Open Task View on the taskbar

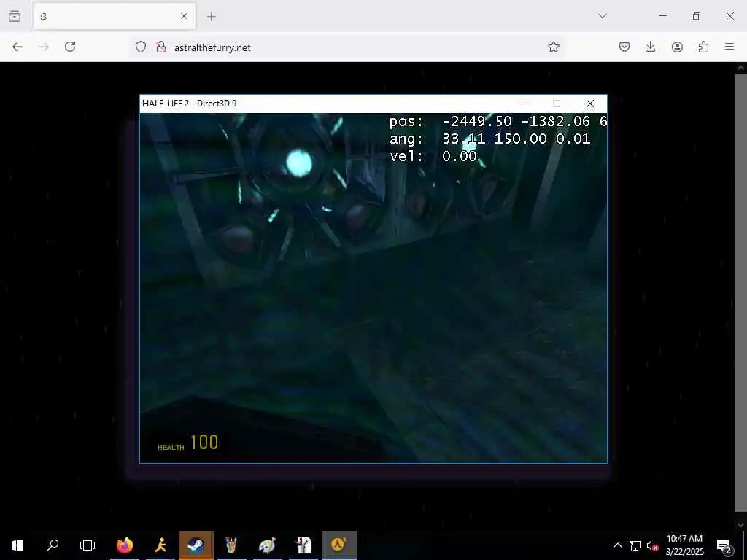click(x=88, y=545)
